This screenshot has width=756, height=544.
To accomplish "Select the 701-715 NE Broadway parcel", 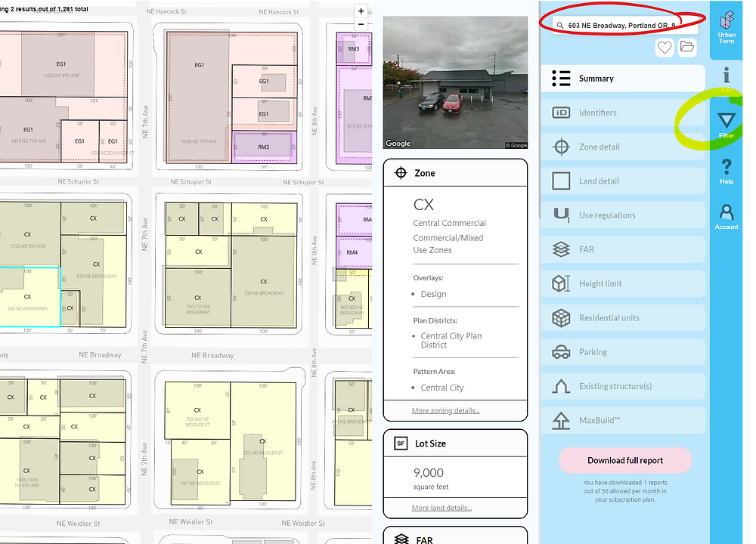I will (x=197, y=298).
